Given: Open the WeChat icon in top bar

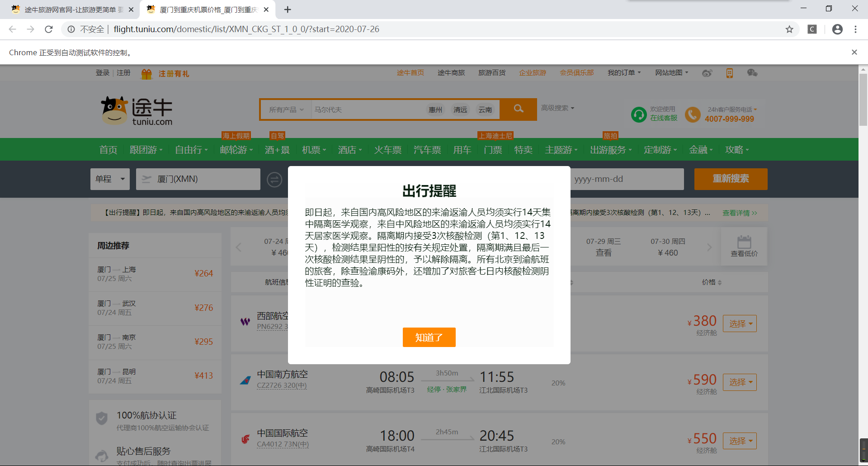Looking at the screenshot, I should (x=752, y=73).
